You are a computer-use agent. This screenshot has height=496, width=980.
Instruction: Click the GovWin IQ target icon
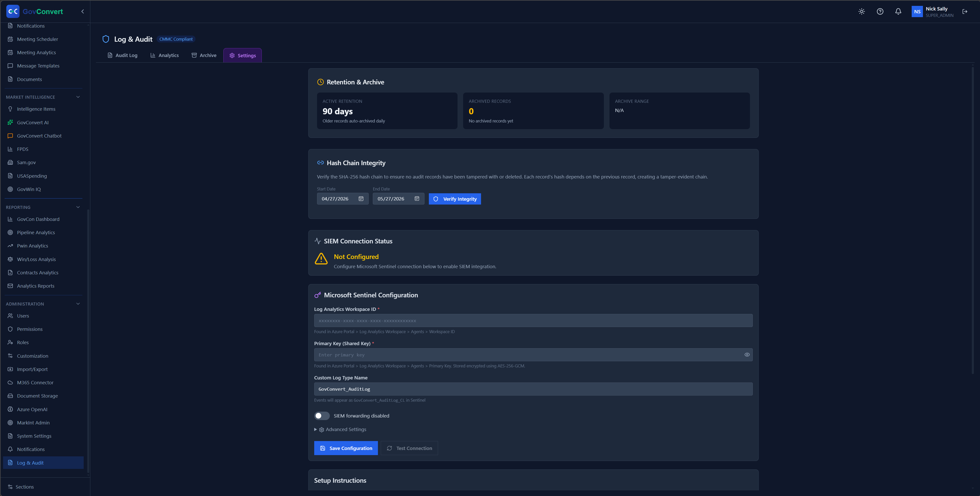click(10, 189)
